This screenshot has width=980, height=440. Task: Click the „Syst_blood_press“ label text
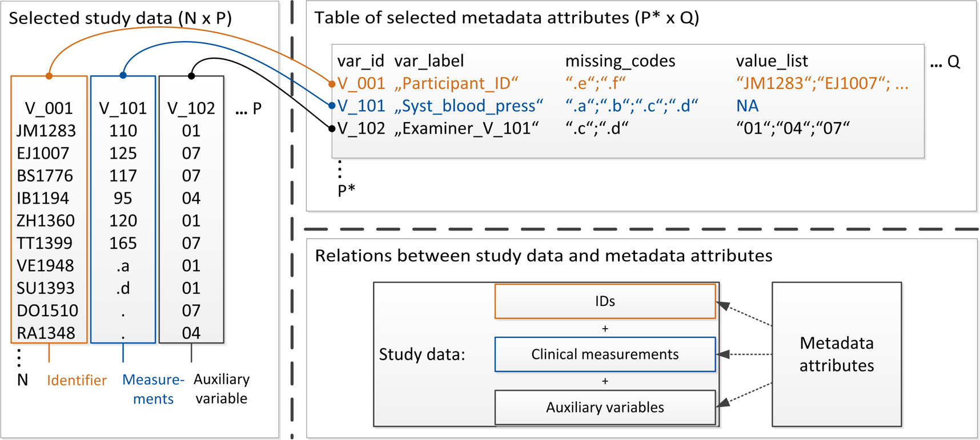(468, 106)
